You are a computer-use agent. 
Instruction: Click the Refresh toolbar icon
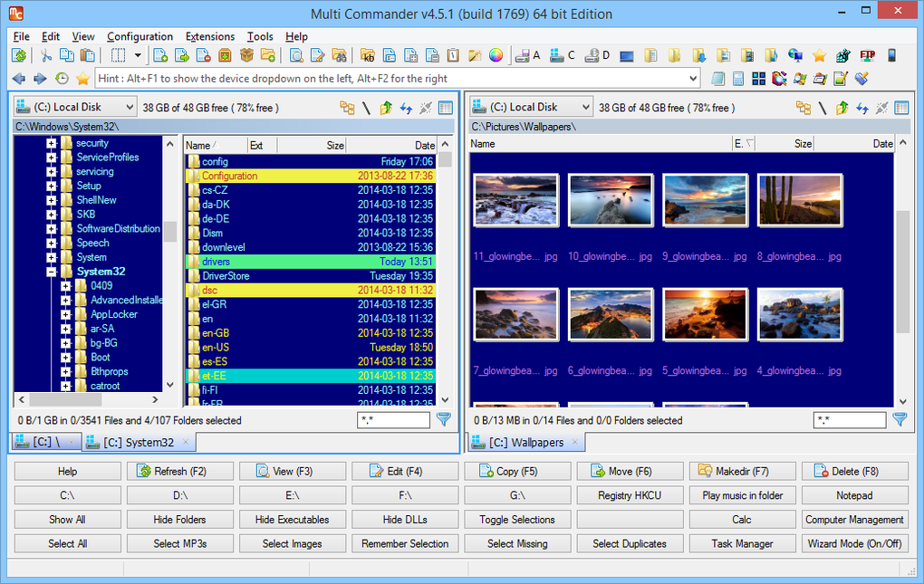19,56
